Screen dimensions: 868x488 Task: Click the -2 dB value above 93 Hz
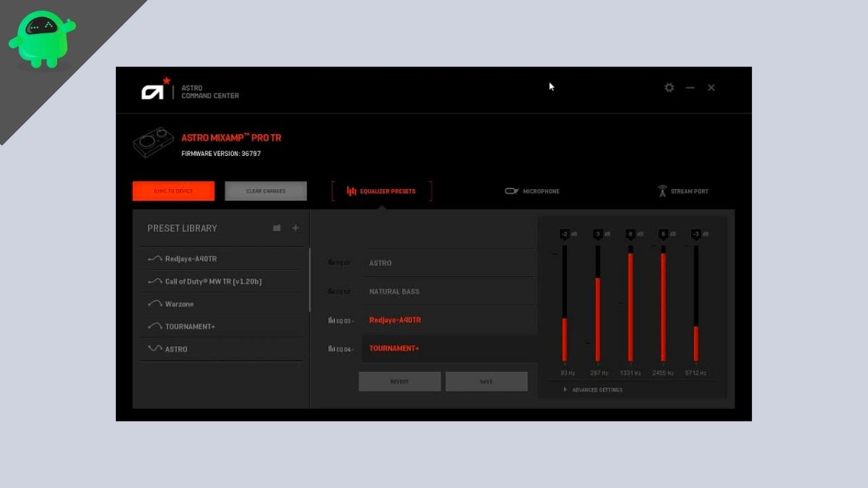click(x=565, y=234)
